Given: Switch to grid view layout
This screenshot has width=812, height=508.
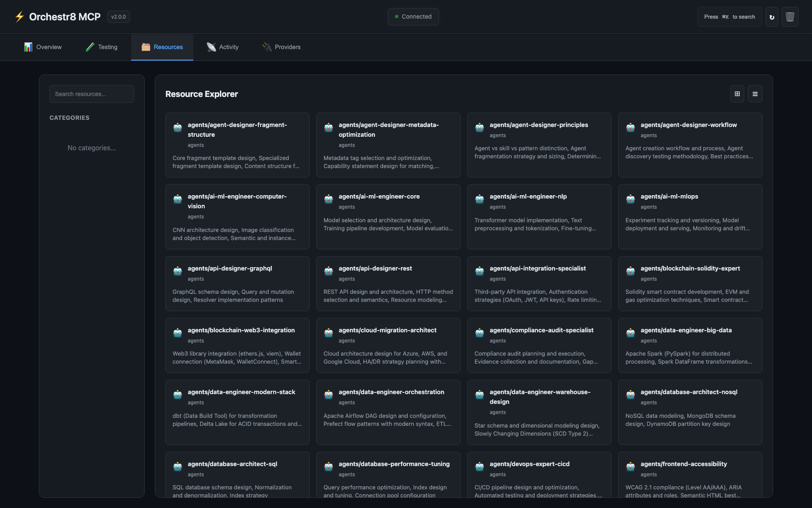Looking at the screenshot, I should [x=737, y=94].
